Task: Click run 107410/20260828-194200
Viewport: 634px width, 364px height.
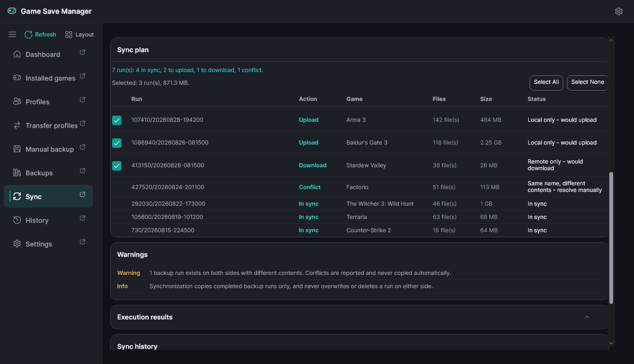Action: coord(168,120)
